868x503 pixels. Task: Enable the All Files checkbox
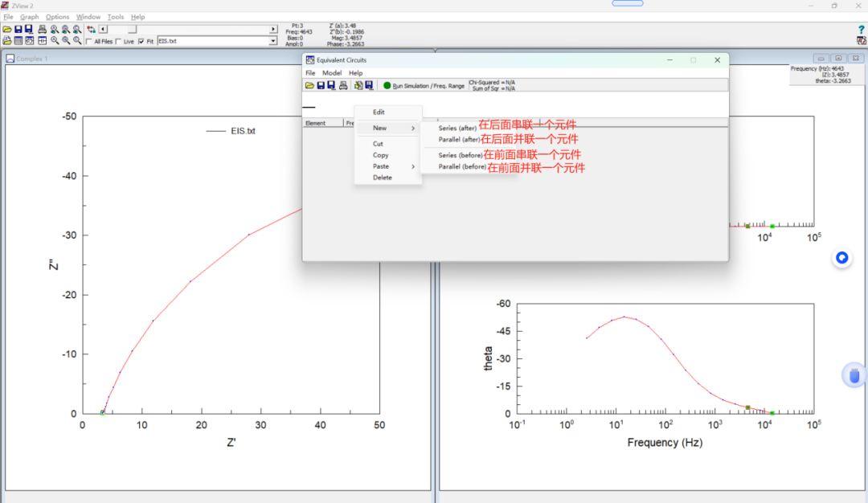click(88, 41)
